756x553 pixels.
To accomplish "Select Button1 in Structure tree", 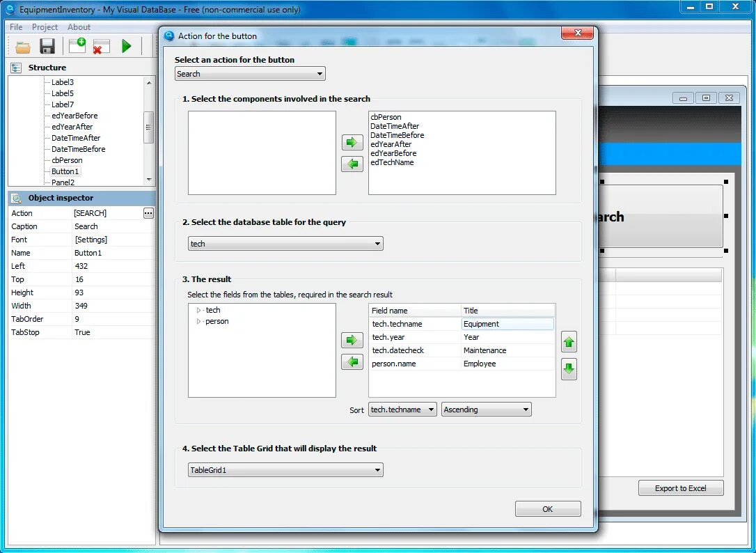I will tap(65, 171).
